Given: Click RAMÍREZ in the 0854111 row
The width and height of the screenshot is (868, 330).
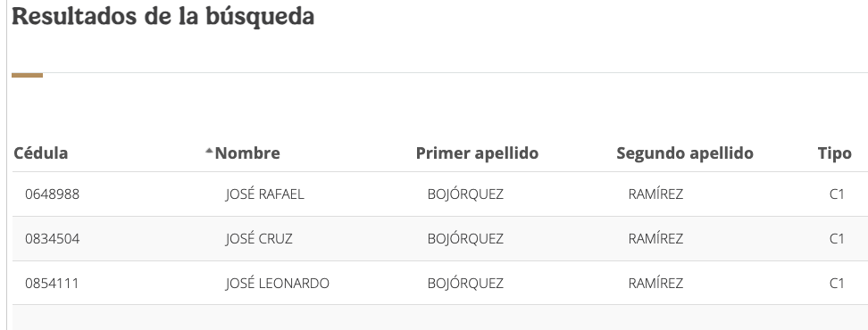Looking at the screenshot, I should (655, 283).
